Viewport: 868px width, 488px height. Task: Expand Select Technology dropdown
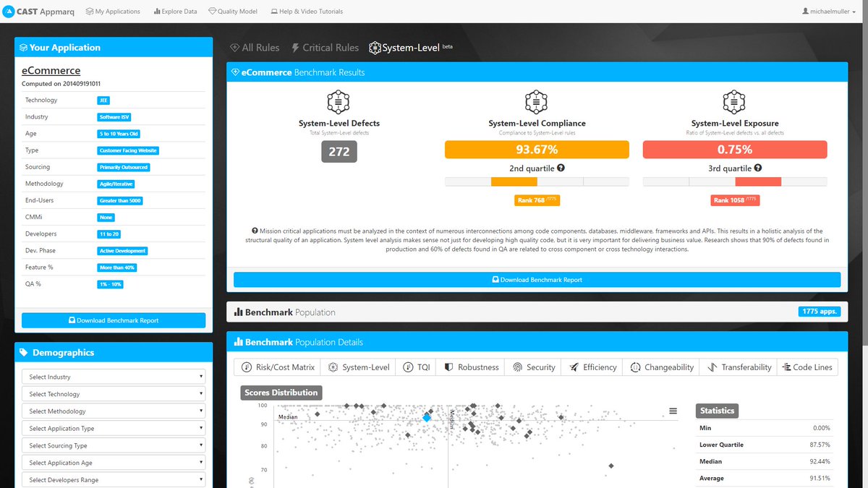point(114,394)
